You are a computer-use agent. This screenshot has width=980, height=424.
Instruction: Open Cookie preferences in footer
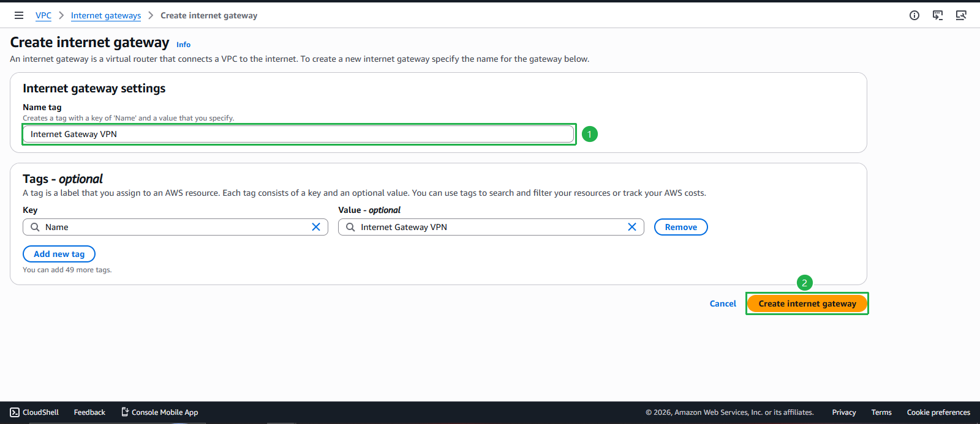pyautogui.click(x=938, y=412)
